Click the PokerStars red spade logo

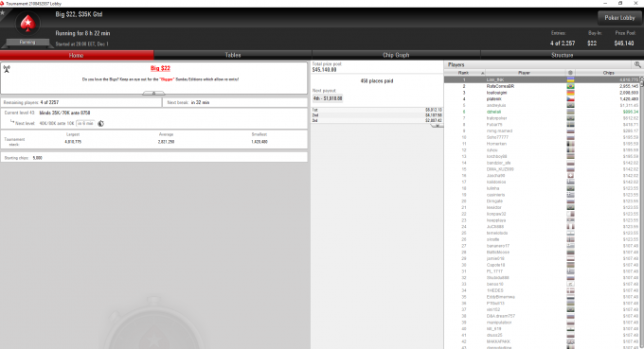click(x=27, y=24)
